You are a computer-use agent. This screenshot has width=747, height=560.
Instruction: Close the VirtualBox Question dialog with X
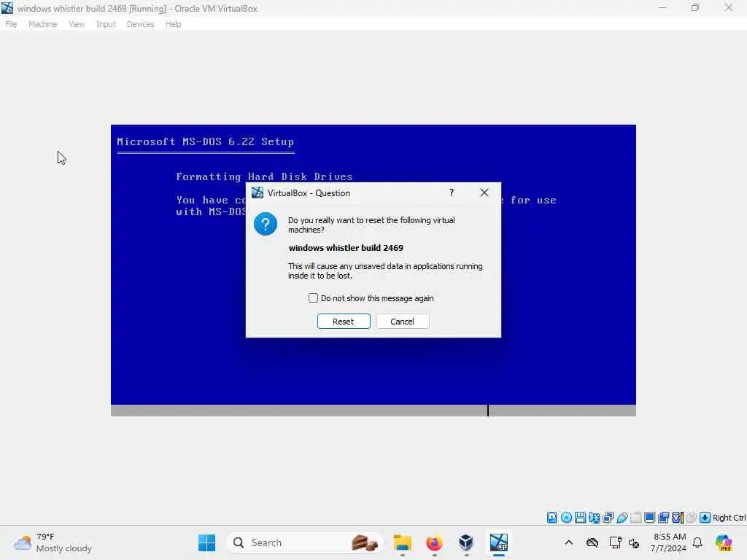click(484, 192)
